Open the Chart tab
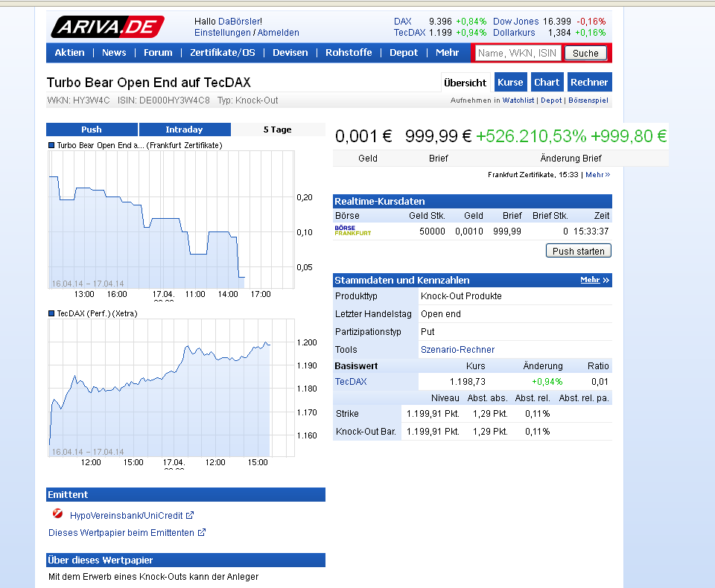Screen dimensions: 715x588 [x=547, y=82]
